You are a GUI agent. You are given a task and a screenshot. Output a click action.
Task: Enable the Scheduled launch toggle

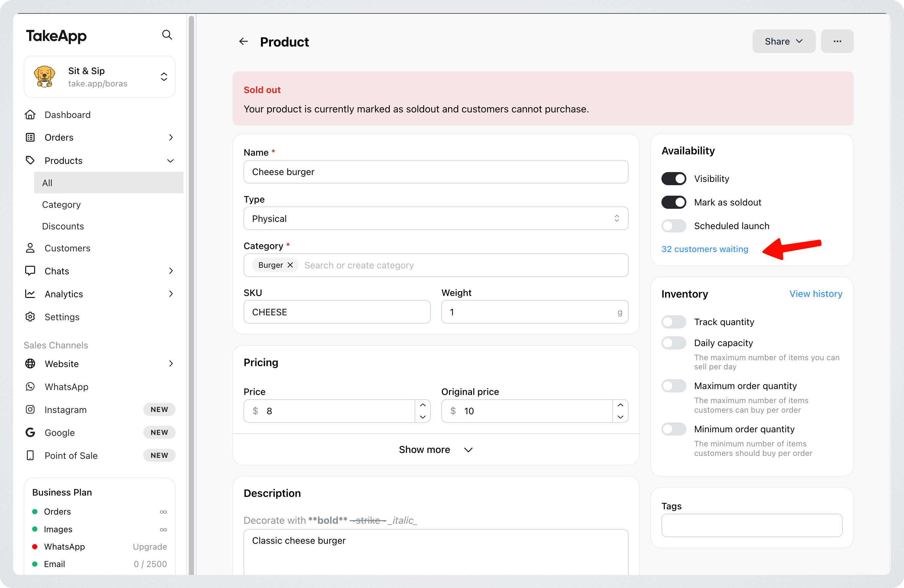674,226
